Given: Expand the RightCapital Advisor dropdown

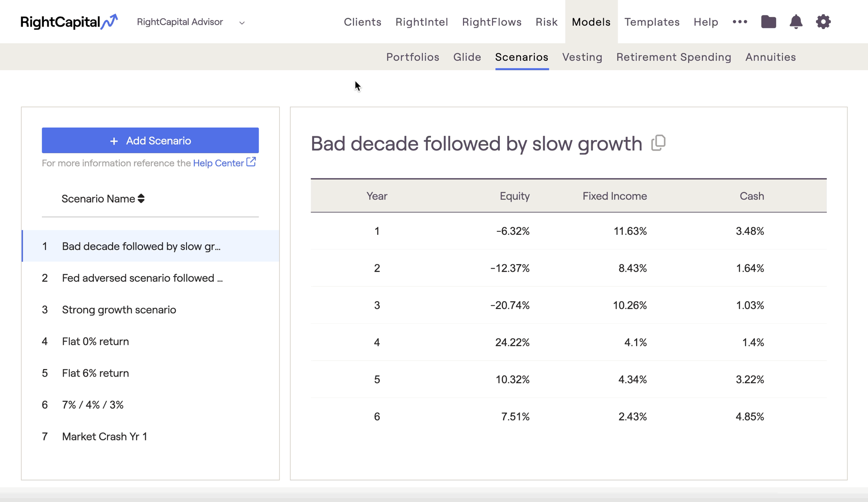Looking at the screenshot, I should point(242,23).
